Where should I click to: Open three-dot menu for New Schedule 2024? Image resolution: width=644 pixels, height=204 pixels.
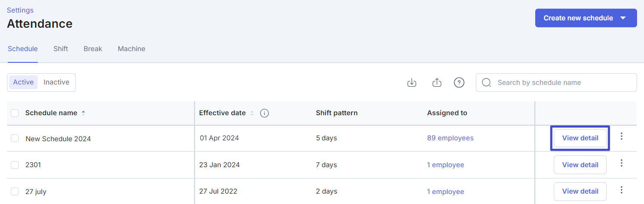point(621,136)
